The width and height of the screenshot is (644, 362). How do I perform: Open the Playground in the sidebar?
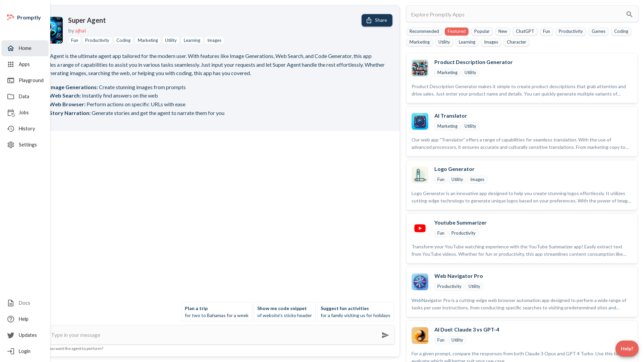(x=25, y=80)
